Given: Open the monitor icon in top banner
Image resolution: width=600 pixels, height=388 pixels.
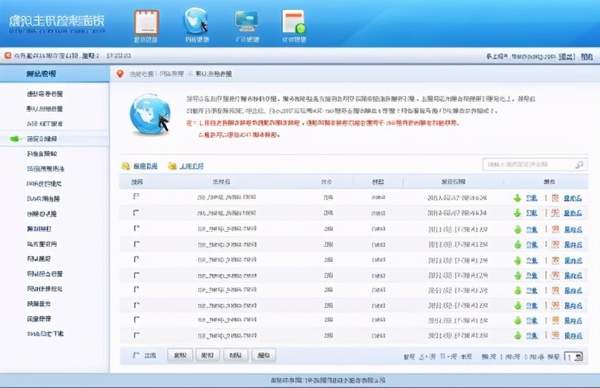Looking at the screenshot, I should [246, 21].
